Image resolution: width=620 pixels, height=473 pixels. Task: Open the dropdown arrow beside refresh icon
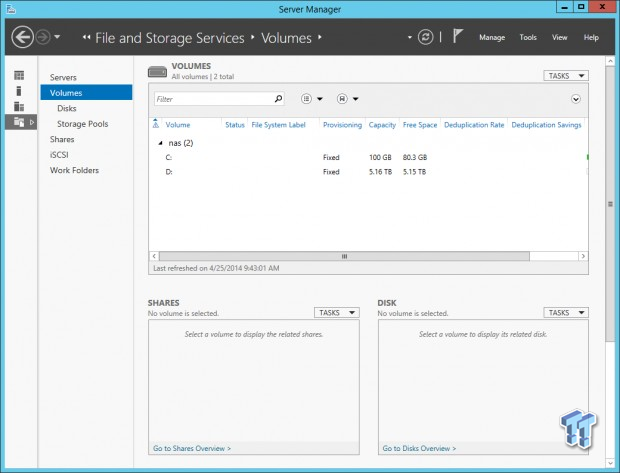[410, 37]
